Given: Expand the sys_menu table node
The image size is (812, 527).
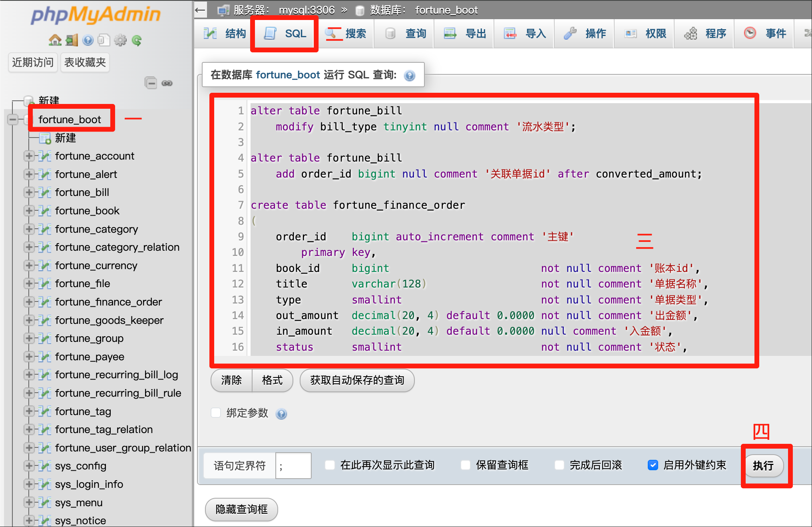Looking at the screenshot, I should pos(29,503).
